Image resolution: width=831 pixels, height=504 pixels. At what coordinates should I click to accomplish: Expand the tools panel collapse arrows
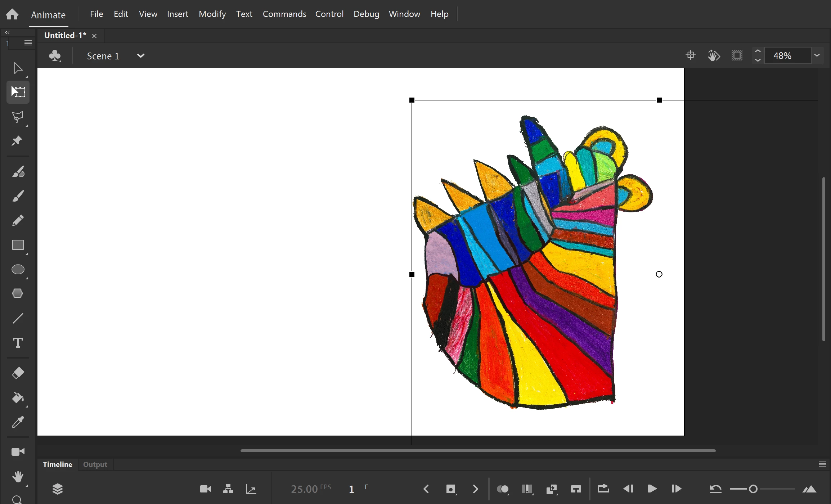(x=7, y=32)
